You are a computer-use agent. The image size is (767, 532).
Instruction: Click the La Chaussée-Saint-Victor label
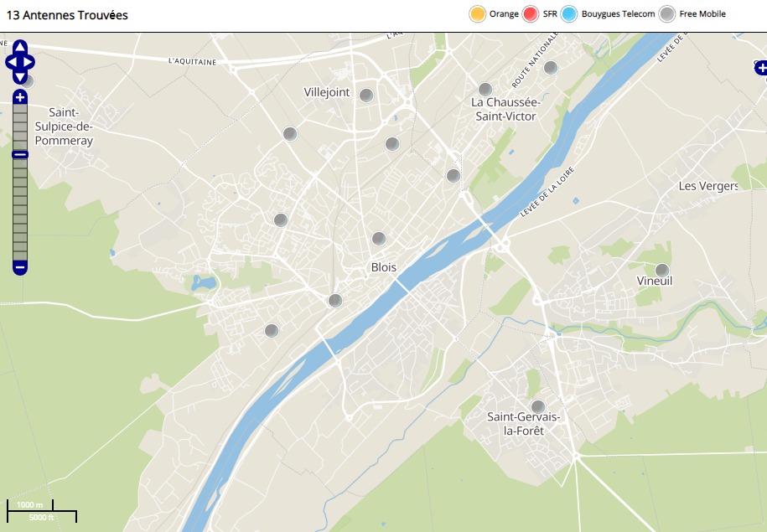pyautogui.click(x=505, y=110)
